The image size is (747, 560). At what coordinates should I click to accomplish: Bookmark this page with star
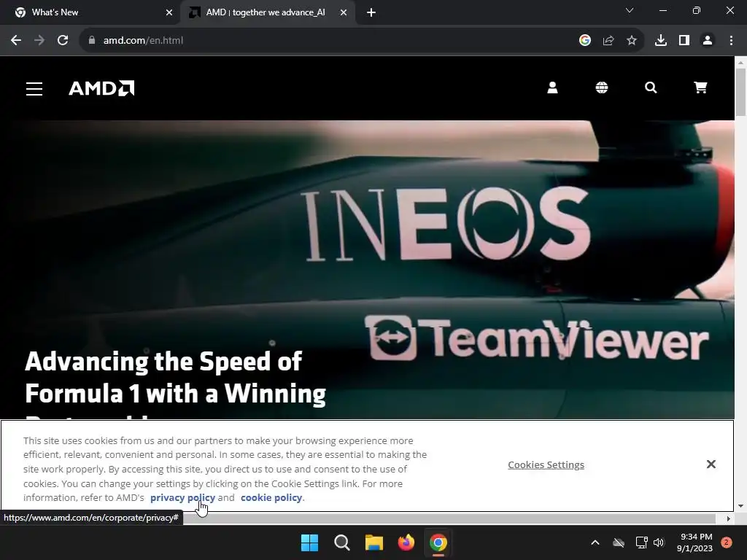point(632,41)
